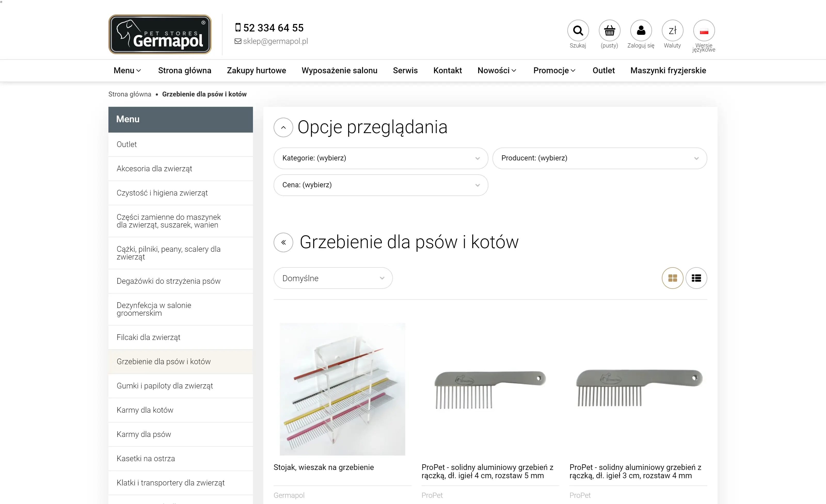This screenshot has height=504, width=826.
Task: Click the Waluty label text
Action: 672,46
